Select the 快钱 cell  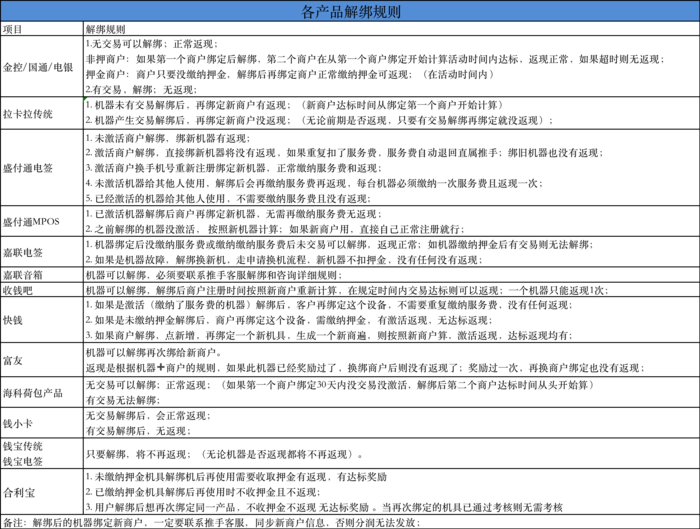pyautogui.click(x=42, y=320)
